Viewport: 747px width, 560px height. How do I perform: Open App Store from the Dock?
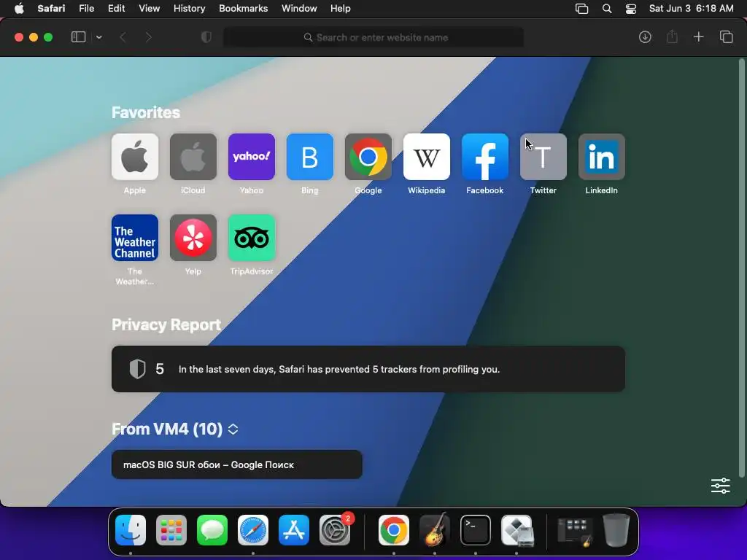[x=294, y=530]
